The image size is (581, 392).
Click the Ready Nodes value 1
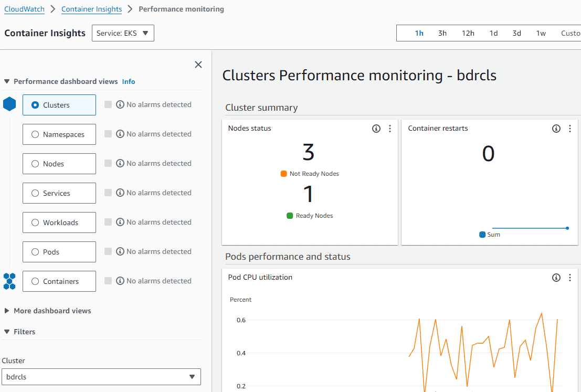(x=308, y=194)
